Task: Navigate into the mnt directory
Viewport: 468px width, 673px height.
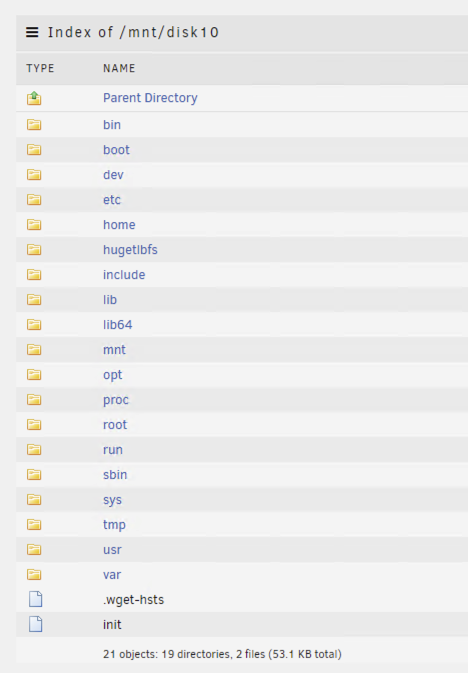Action: click(x=114, y=350)
